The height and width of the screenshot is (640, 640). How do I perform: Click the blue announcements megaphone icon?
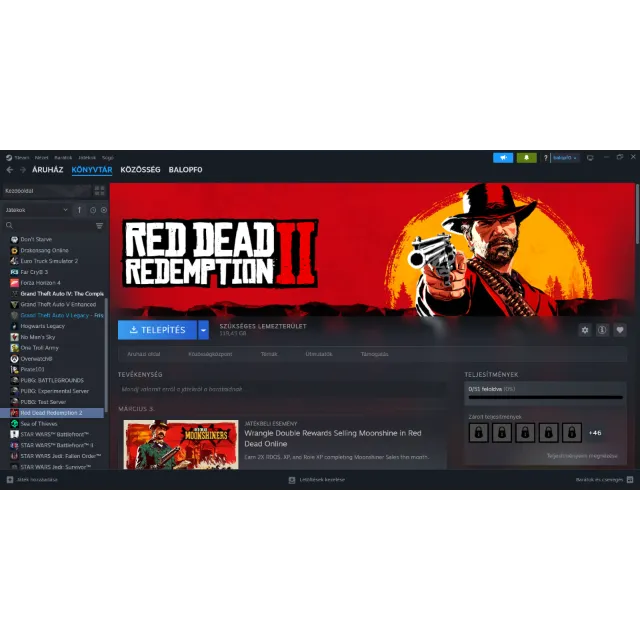click(502, 158)
